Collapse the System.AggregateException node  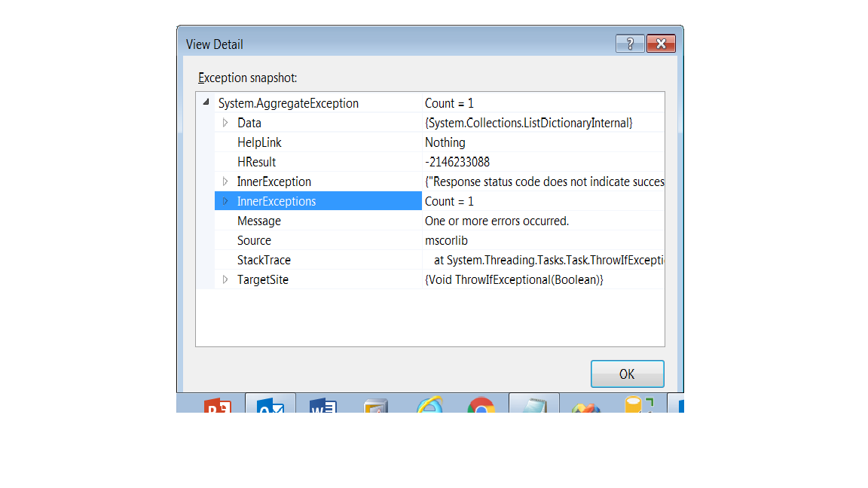pos(206,102)
